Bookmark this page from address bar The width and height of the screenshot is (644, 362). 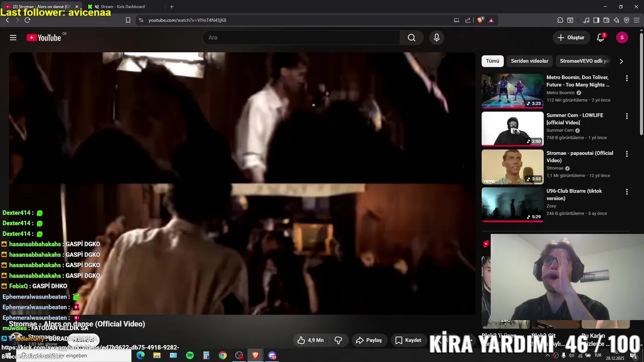[x=128, y=20]
